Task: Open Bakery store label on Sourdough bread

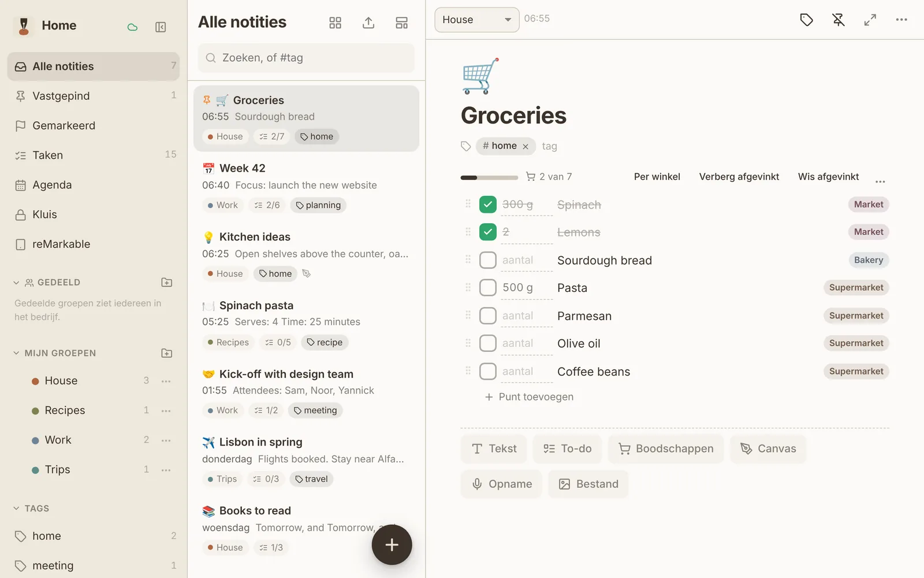Action: click(868, 260)
